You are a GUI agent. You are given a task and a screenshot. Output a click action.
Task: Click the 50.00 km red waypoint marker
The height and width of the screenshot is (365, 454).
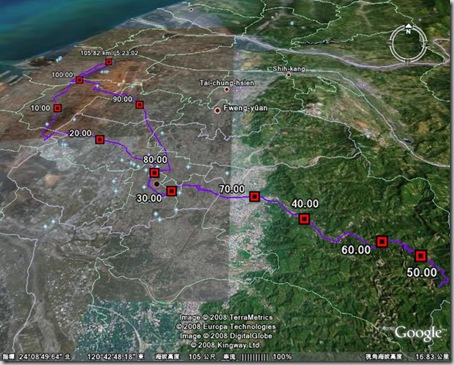tap(421, 256)
